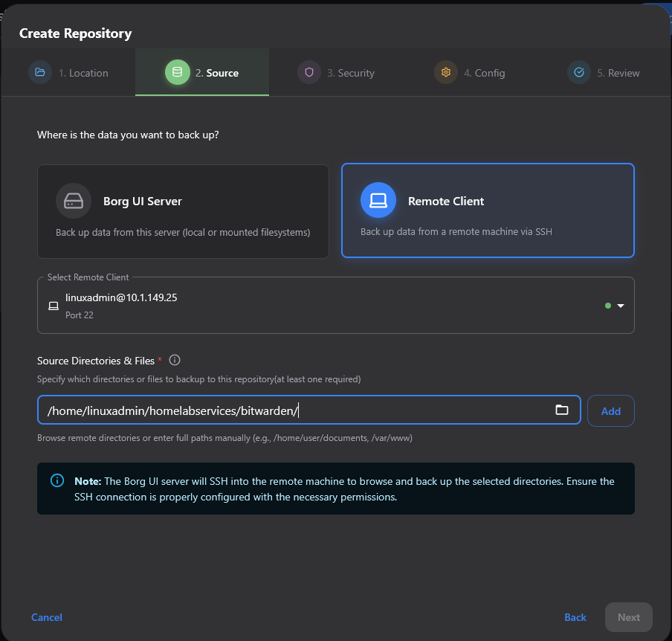
Task: Click the Add button to add the directory
Action: (x=610, y=410)
